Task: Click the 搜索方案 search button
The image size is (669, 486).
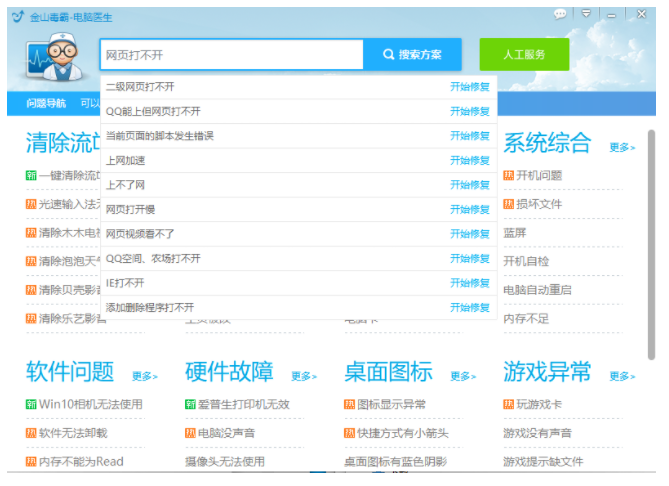Action: (412, 54)
